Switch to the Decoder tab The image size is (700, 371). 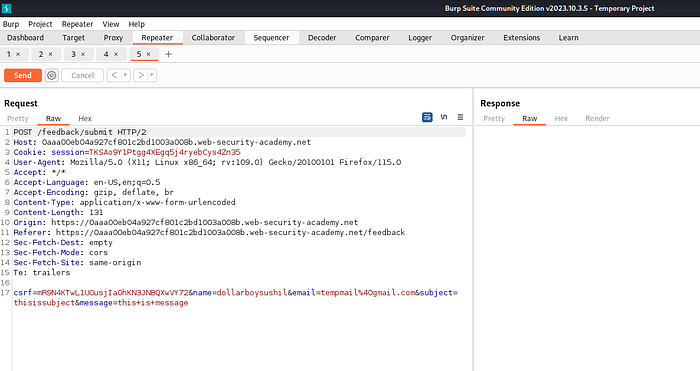[322, 38]
